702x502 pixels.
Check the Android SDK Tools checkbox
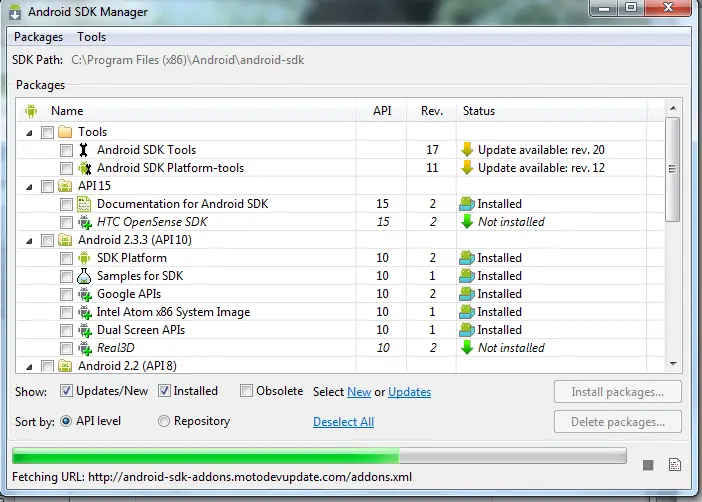tap(66, 150)
